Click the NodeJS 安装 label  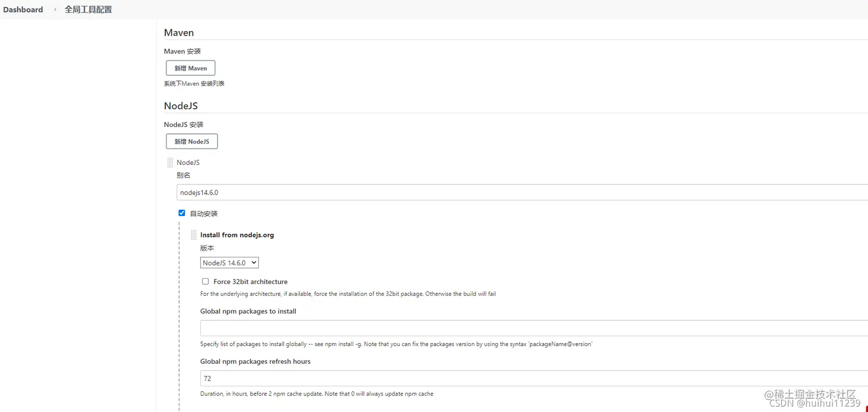pos(184,124)
